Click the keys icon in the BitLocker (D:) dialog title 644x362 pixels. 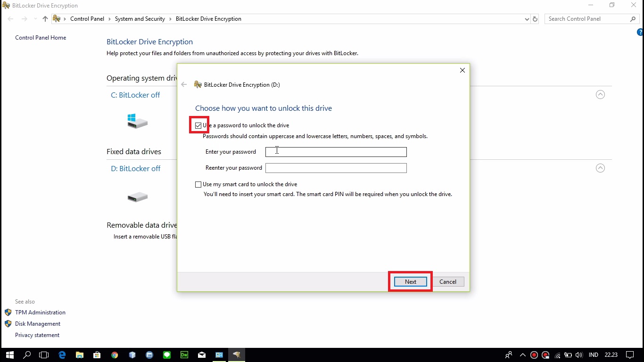click(198, 84)
